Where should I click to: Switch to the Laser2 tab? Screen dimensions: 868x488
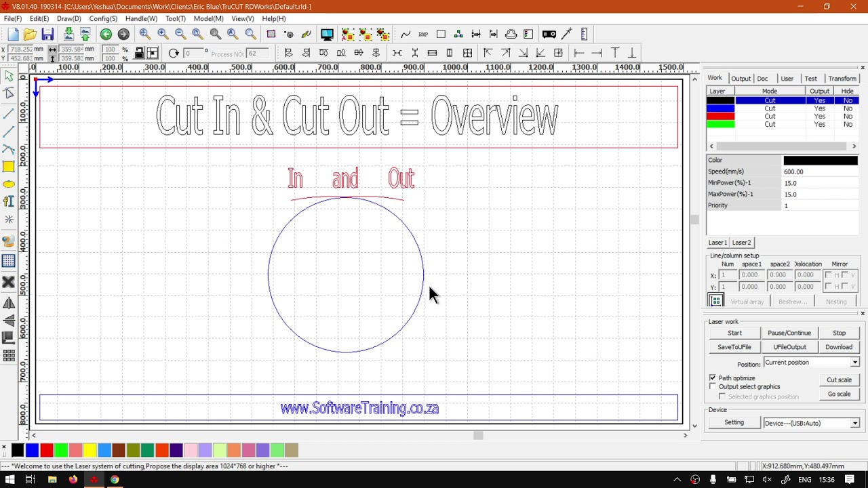(x=741, y=243)
